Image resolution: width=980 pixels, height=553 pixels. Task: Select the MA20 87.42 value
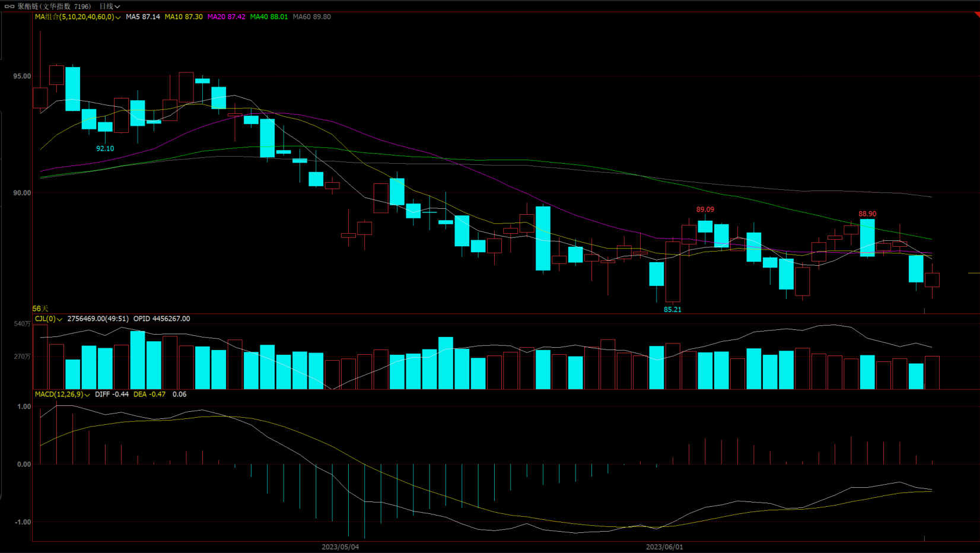coord(226,17)
